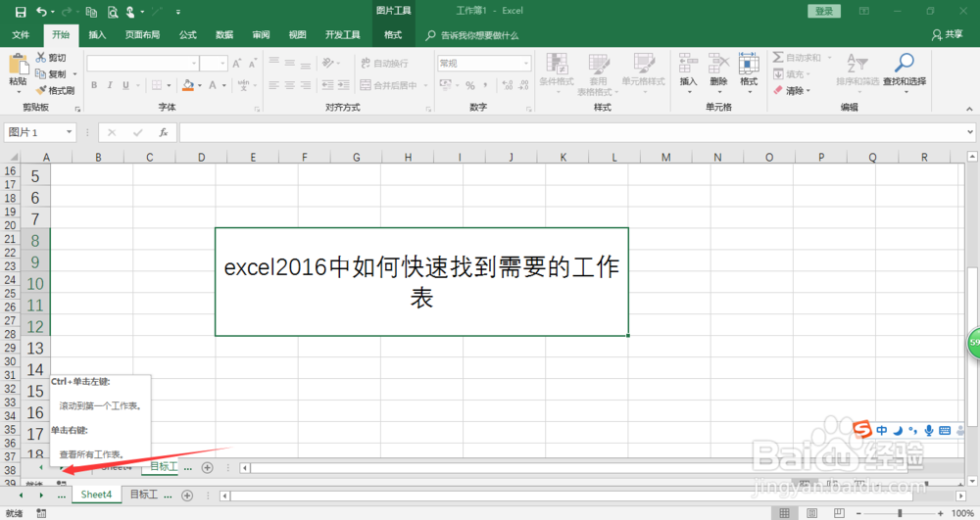Open print preview from quick access toolbar

click(113, 11)
